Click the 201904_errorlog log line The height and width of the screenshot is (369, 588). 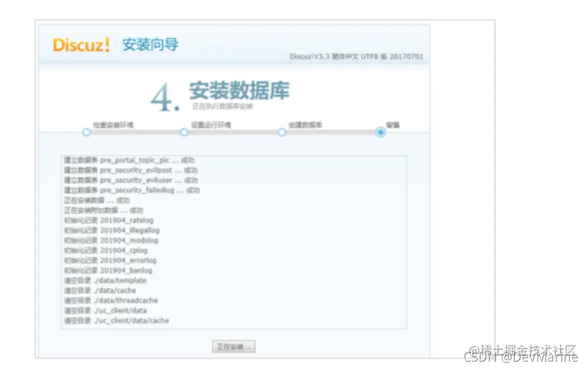(x=110, y=261)
